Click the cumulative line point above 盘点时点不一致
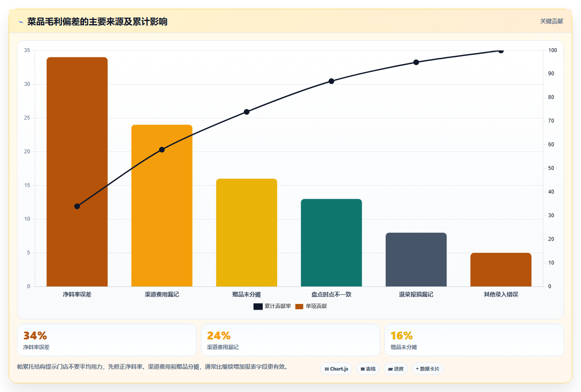581x392 pixels. tap(331, 81)
